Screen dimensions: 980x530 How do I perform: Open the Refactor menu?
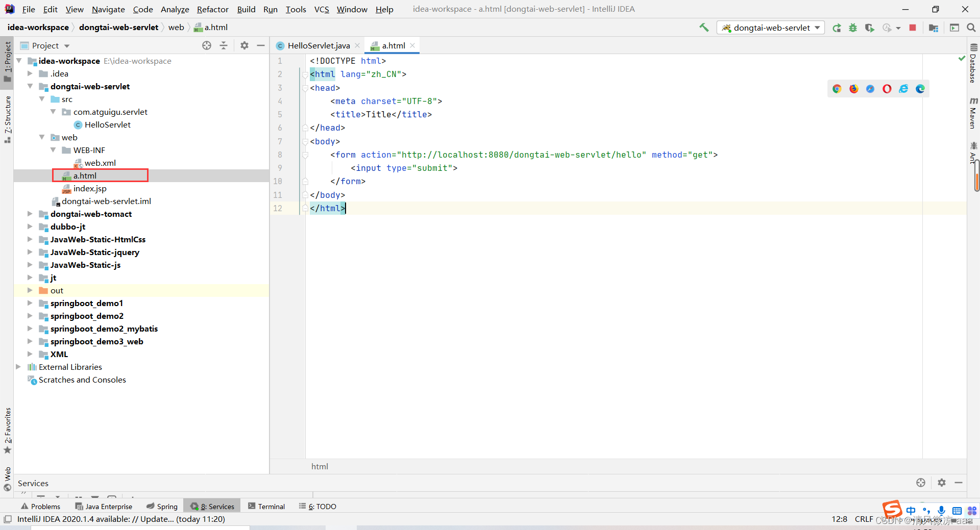[x=212, y=9]
